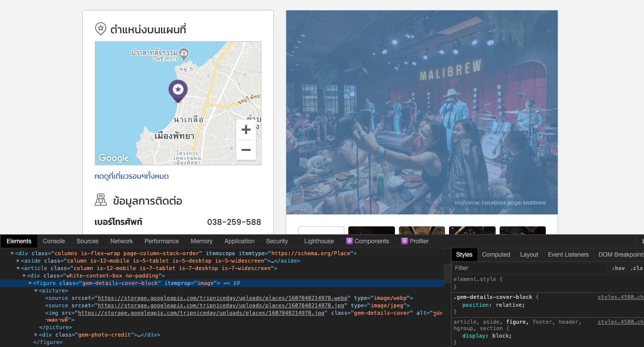Switch to the Performance tab
Image resolution: width=644 pixels, height=347 pixels.
[162, 241]
